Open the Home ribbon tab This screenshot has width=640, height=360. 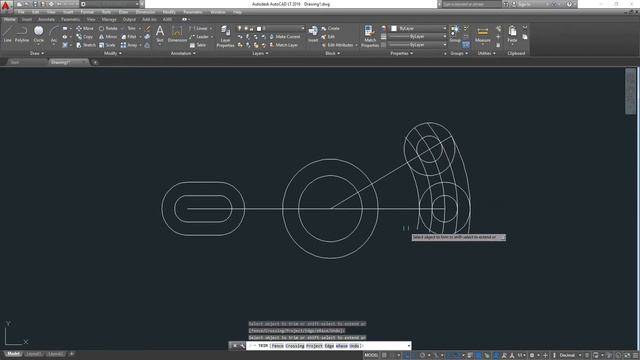click(x=9, y=19)
